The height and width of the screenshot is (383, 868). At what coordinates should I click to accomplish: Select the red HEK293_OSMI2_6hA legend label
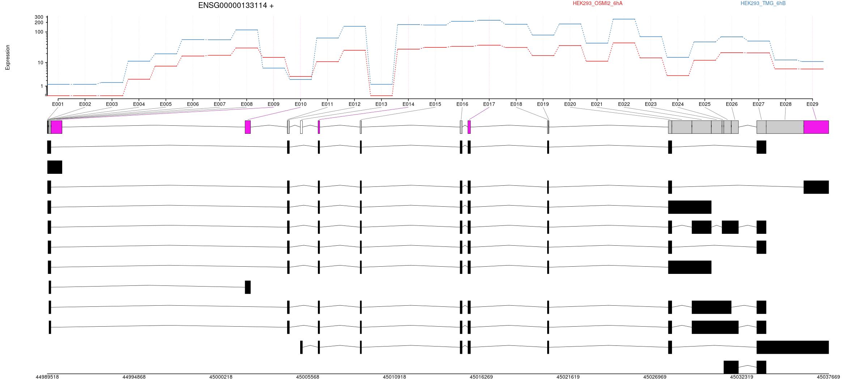[x=597, y=3]
